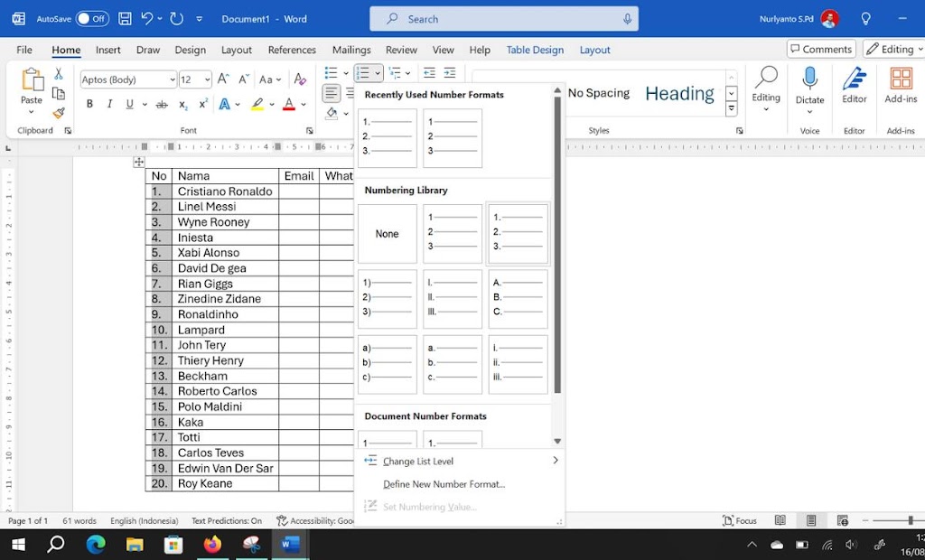The height and width of the screenshot is (560, 925).
Task: Shrink font size with the smaller A icon
Action: 244,79
